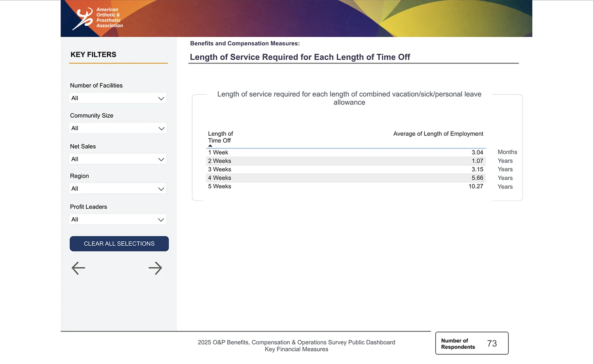Image resolution: width=593 pixels, height=364 pixels.
Task: Go to the next page with right arrow
Action: pos(155,268)
